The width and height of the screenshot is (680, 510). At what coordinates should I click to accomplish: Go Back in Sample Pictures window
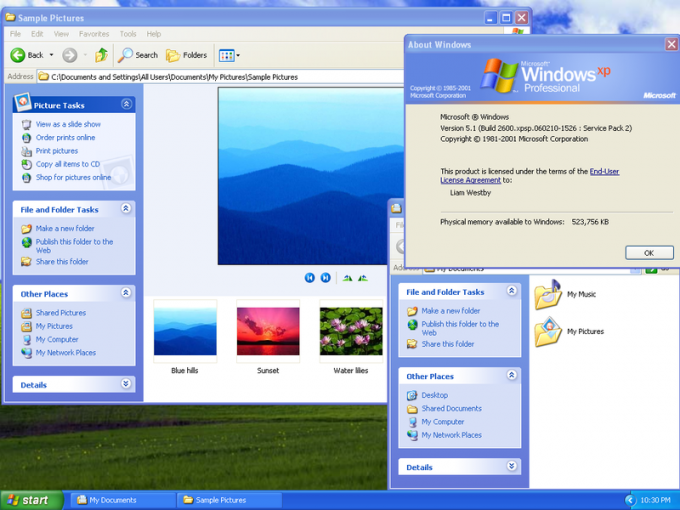click(27, 55)
